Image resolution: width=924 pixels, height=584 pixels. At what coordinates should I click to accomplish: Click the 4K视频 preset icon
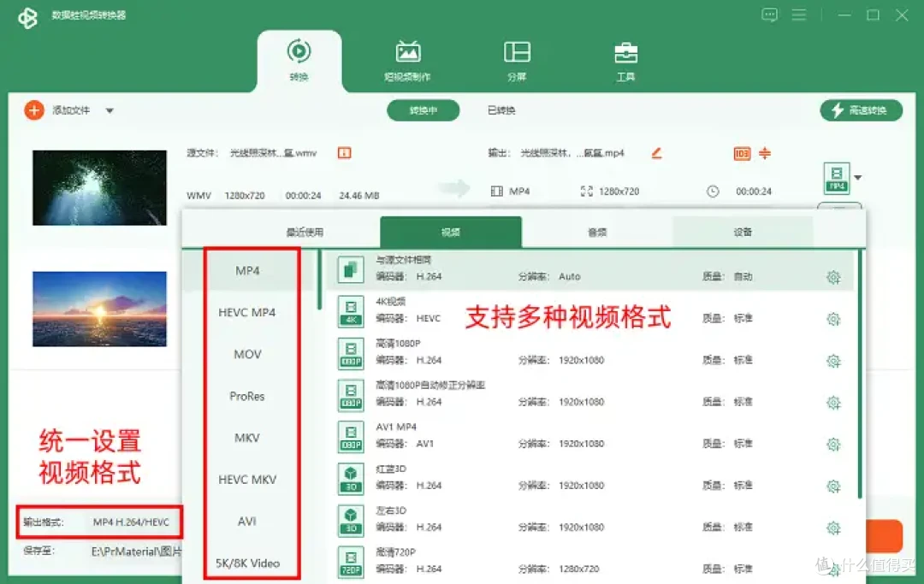[x=351, y=311]
